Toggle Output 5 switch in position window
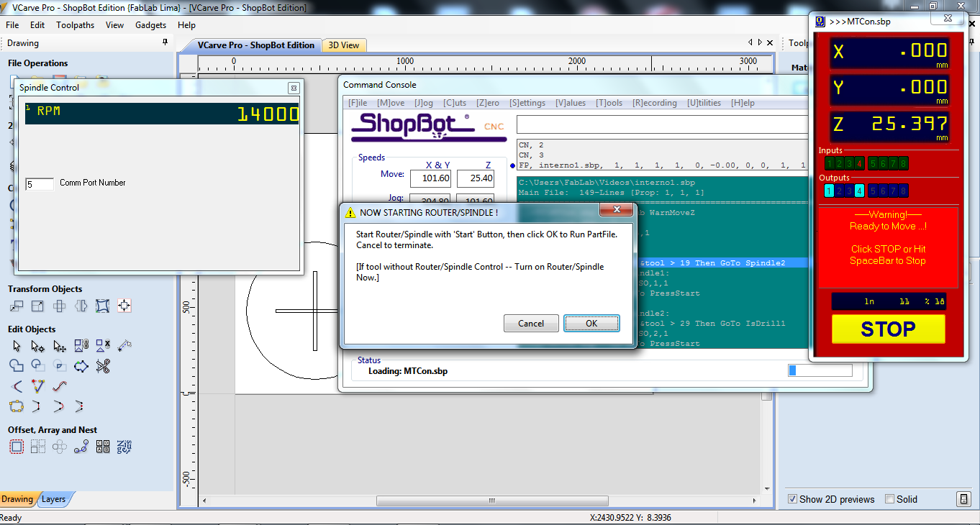Viewport: 980px width, 525px height. pyautogui.click(x=873, y=191)
